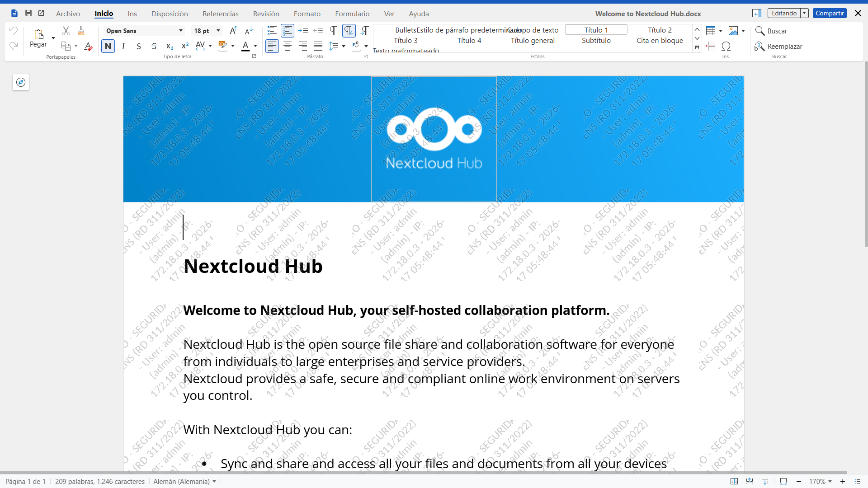This screenshot has width=868, height=488.
Task: Click the Buscar search button
Action: point(771,31)
